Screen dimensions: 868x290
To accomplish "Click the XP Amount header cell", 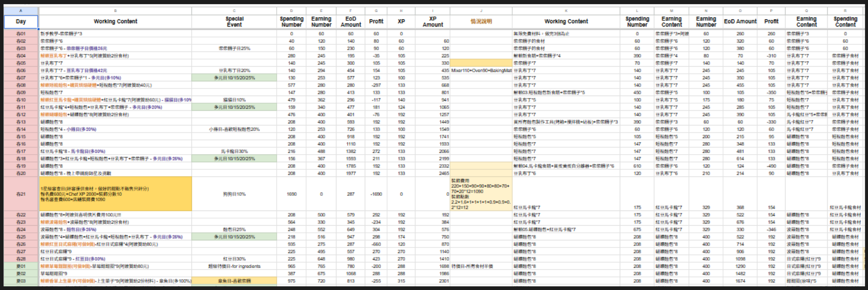I will [433, 21].
